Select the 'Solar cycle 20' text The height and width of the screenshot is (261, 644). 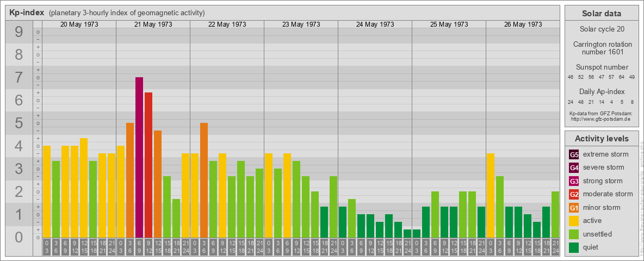tap(601, 29)
